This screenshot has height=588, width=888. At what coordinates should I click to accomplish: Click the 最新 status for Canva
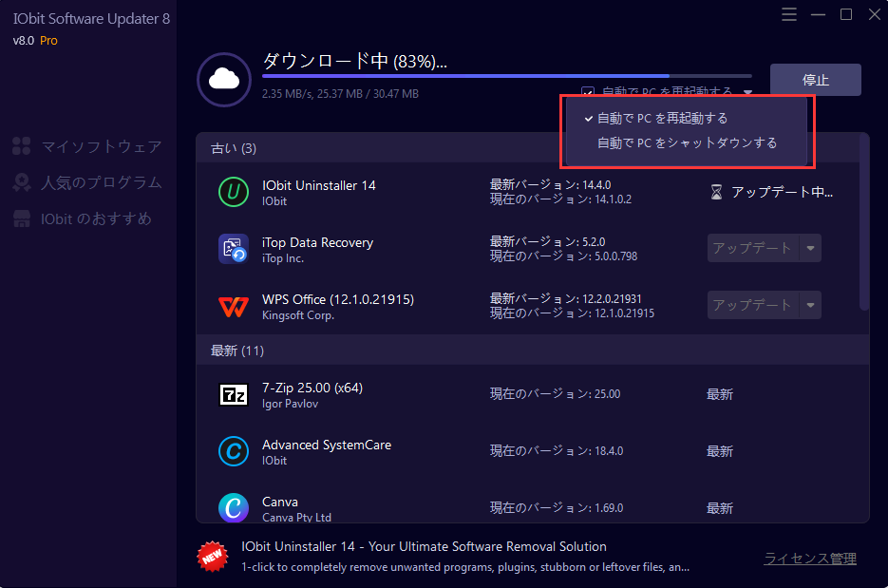pyautogui.click(x=720, y=508)
